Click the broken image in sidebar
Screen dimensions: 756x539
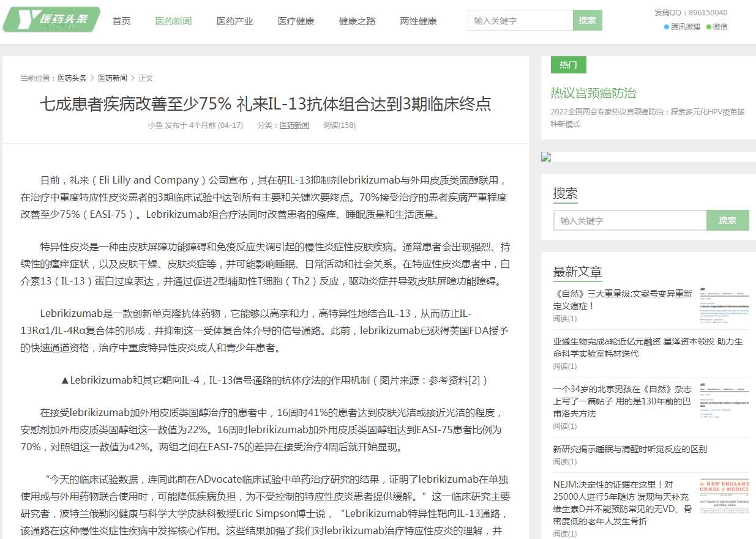[x=546, y=157]
